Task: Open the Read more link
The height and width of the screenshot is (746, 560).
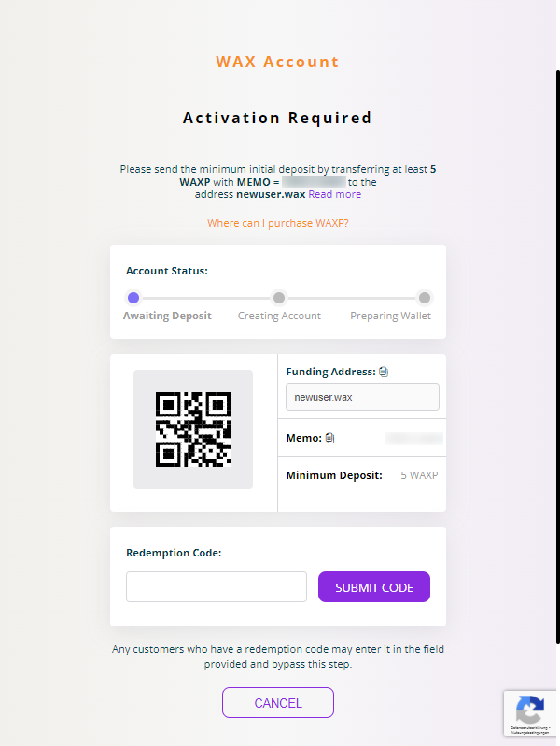Action: coord(335,194)
